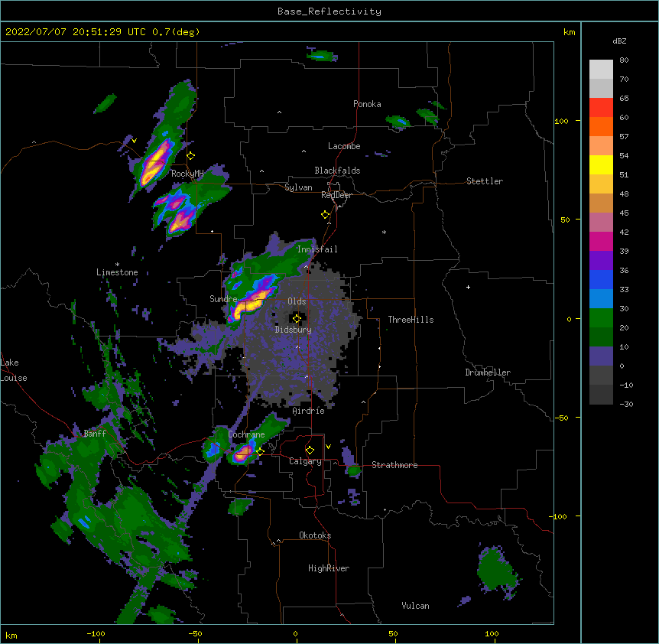Image resolution: width=659 pixels, height=644 pixels.
Task: Click the Vulcan label
Action: coord(415,606)
